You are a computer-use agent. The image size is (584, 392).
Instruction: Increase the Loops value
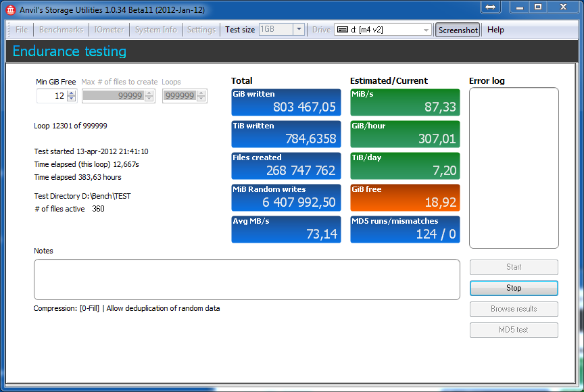tap(201, 93)
